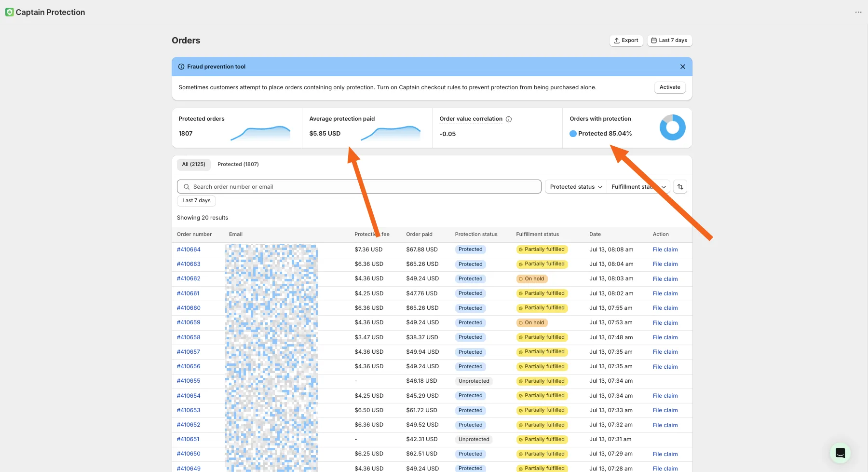Open order #410660
This screenshot has height=472, width=868.
tap(189, 308)
